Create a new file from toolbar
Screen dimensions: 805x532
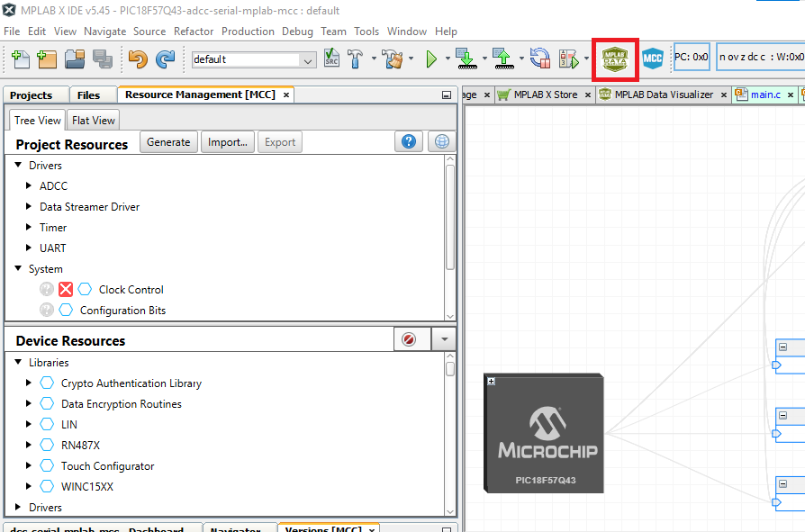21,59
